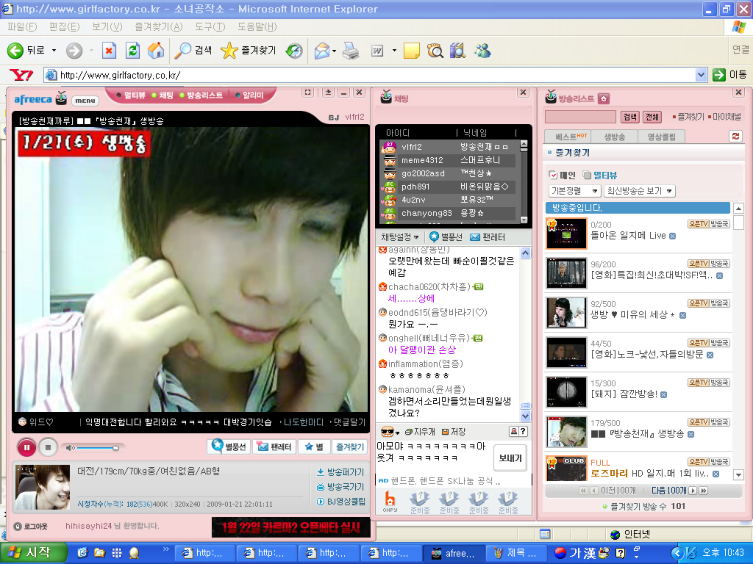Check the 메인 checkbox

coord(552,174)
